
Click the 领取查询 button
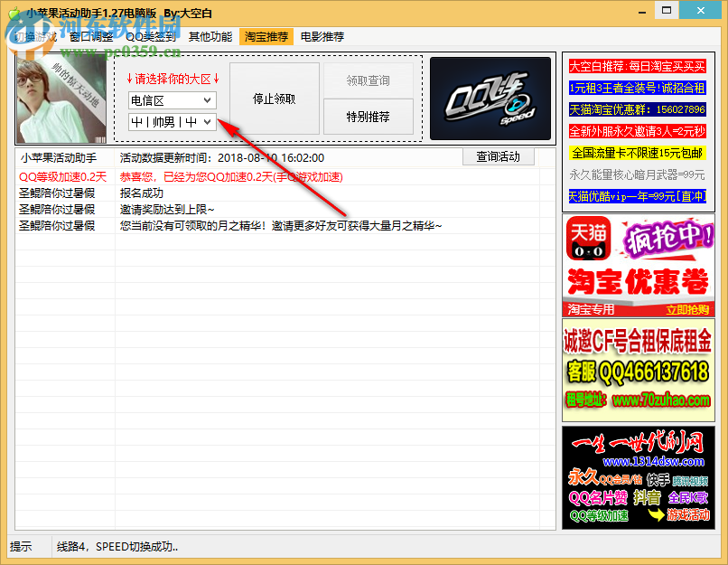pos(369,80)
